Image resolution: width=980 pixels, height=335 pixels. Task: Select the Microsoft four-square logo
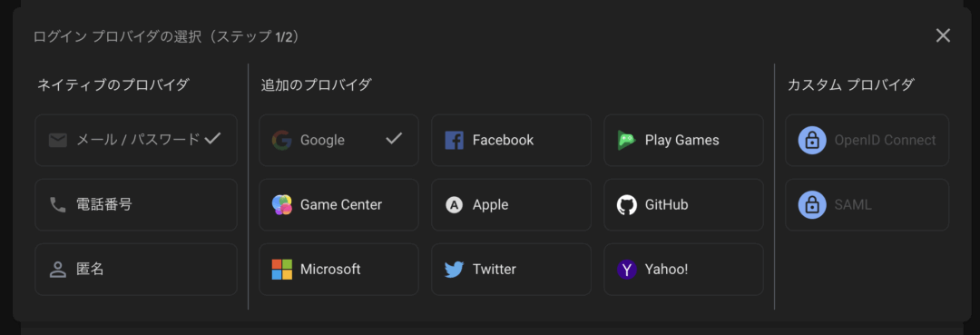[x=282, y=270]
